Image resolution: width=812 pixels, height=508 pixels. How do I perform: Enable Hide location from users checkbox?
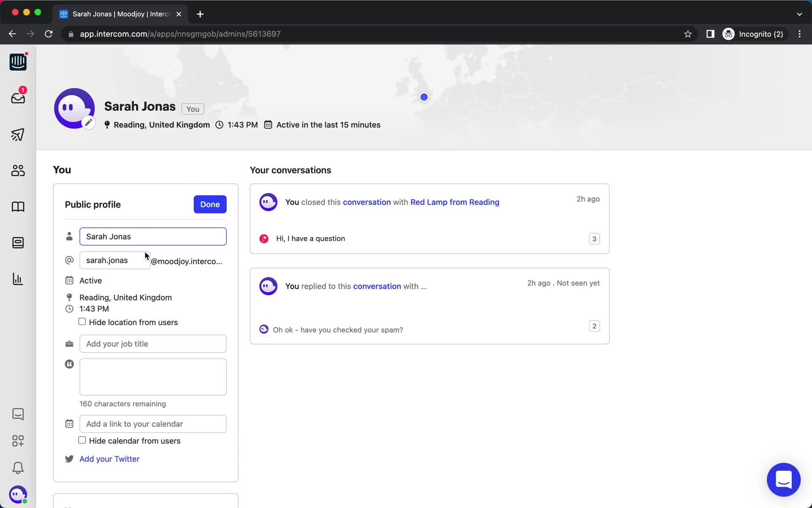pyautogui.click(x=82, y=322)
